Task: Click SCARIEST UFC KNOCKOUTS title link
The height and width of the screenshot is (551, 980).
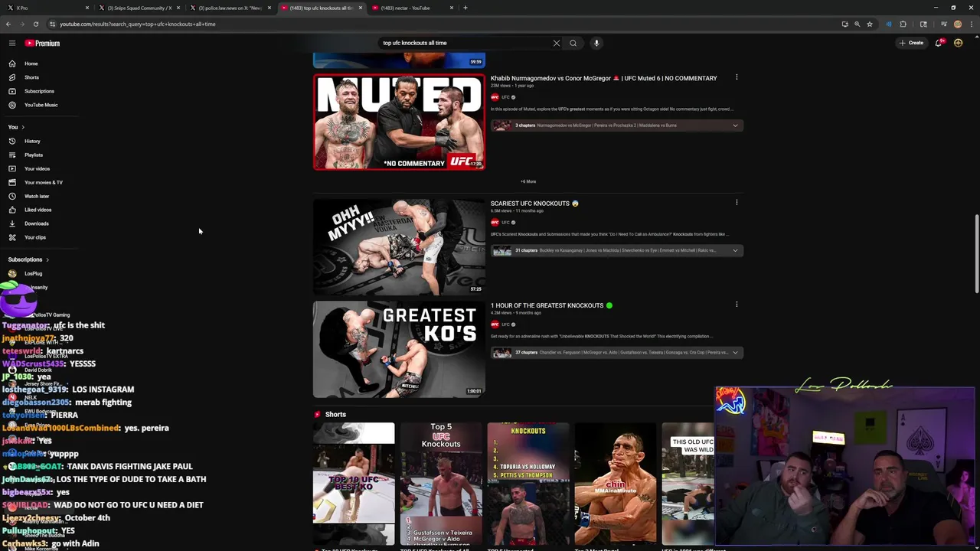Action: (534, 204)
